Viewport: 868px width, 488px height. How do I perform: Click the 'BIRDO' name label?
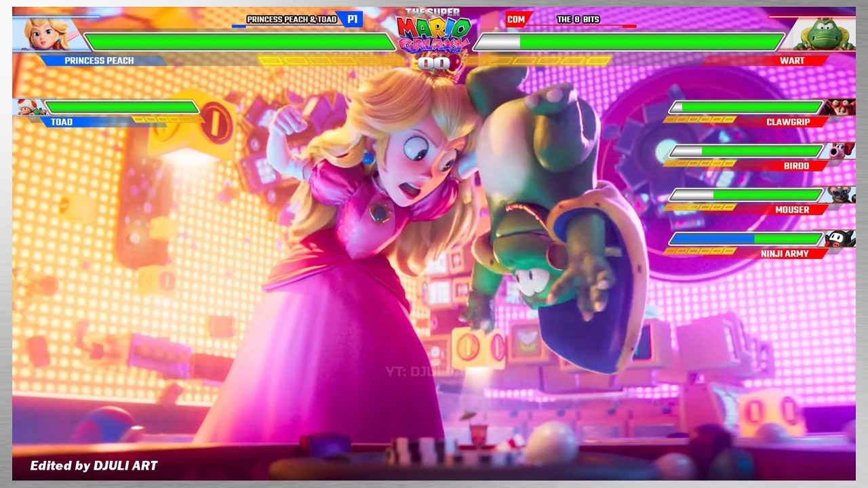point(796,166)
